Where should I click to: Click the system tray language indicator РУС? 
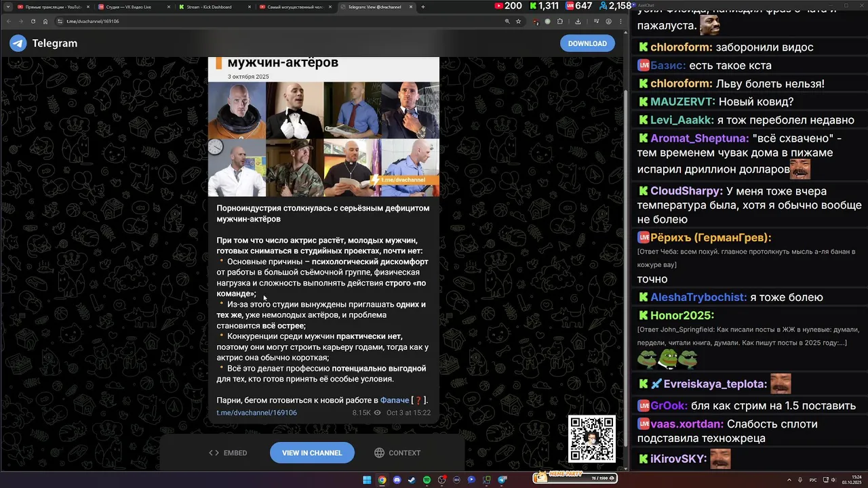[814, 480]
